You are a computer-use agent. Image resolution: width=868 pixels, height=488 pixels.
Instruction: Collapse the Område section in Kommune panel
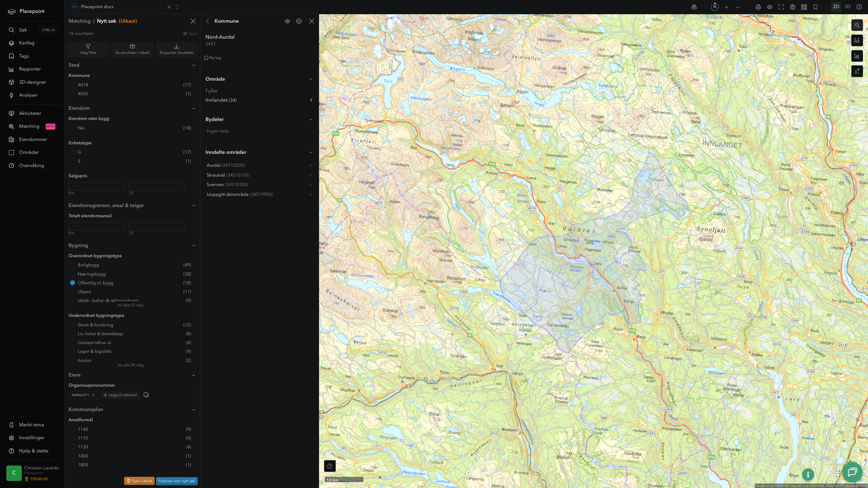coord(311,79)
